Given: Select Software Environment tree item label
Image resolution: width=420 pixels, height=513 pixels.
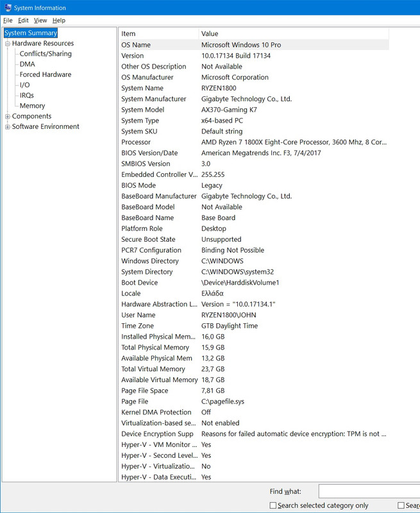Looking at the screenshot, I should pos(46,126).
